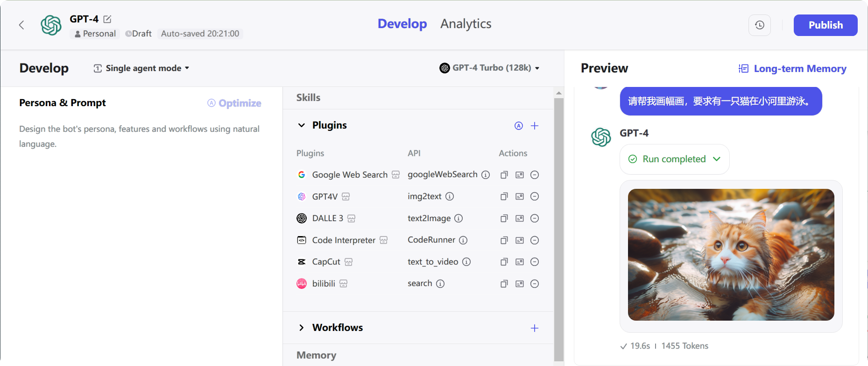Image resolution: width=868 pixels, height=366 pixels.
Task: Edit parameters of Code Interpreter plugin
Action: click(x=519, y=240)
